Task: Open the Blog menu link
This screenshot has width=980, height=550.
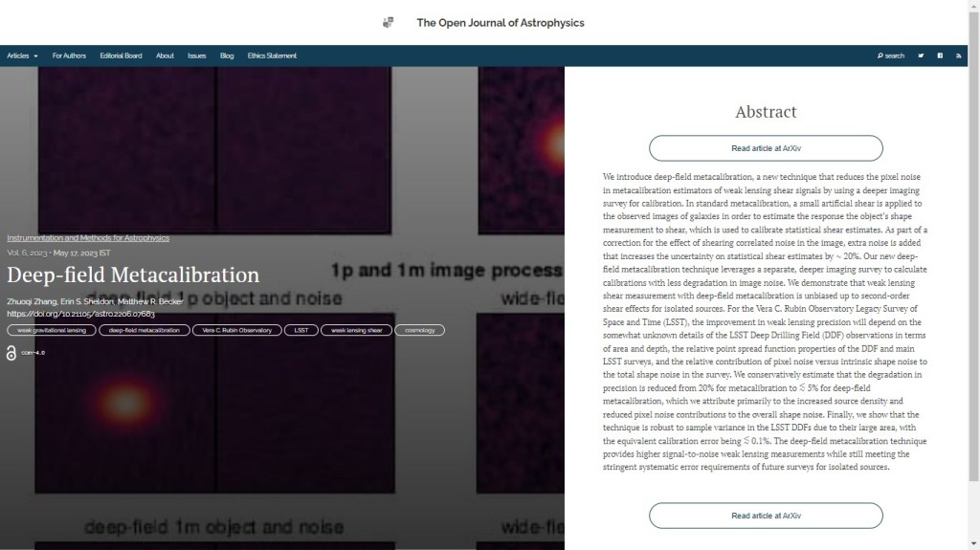Action: tap(227, 55)
